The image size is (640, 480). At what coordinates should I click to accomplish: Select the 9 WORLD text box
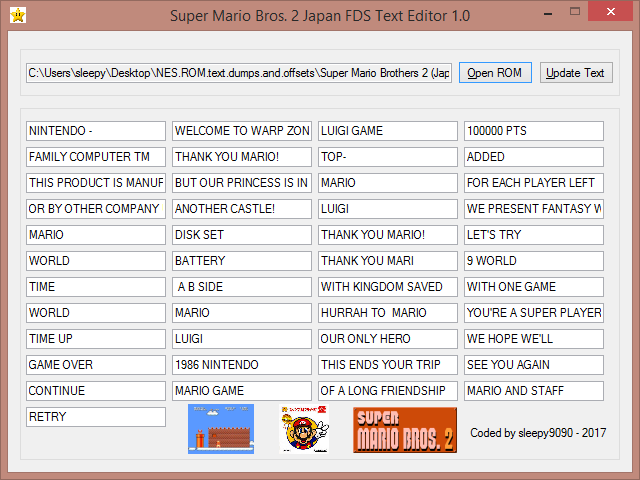click(534, 261)
